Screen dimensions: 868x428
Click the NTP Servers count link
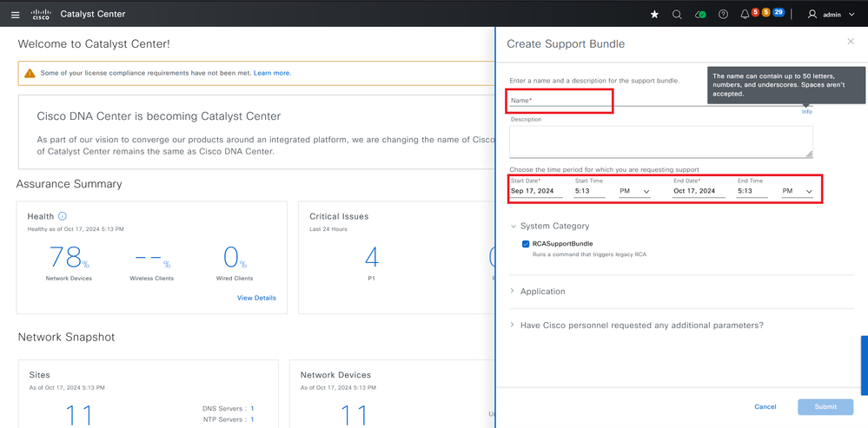tap(253, 419)
